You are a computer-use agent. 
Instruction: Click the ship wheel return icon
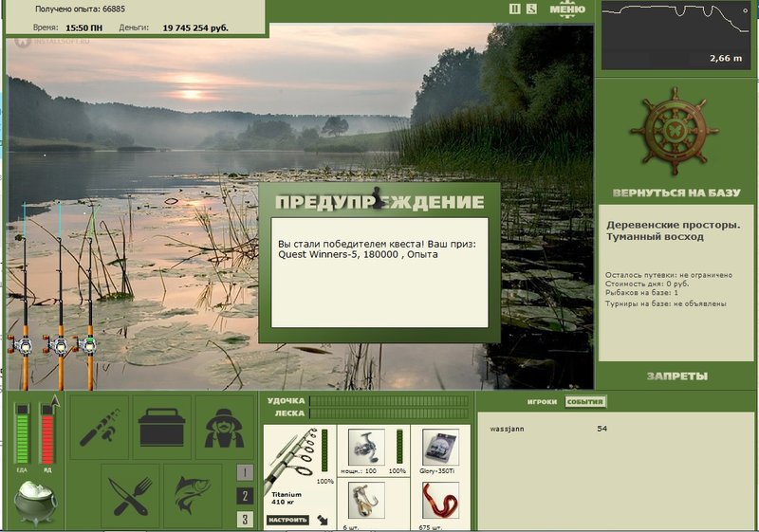point(675,131)
